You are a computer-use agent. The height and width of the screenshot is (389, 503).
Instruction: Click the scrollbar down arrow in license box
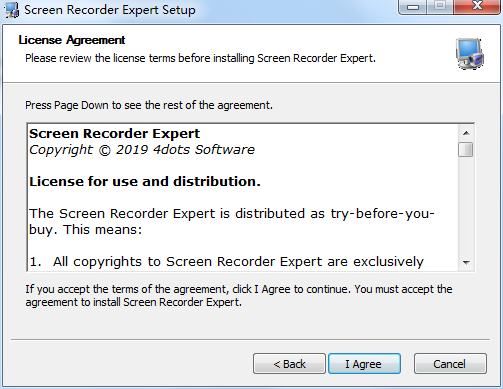466,263
